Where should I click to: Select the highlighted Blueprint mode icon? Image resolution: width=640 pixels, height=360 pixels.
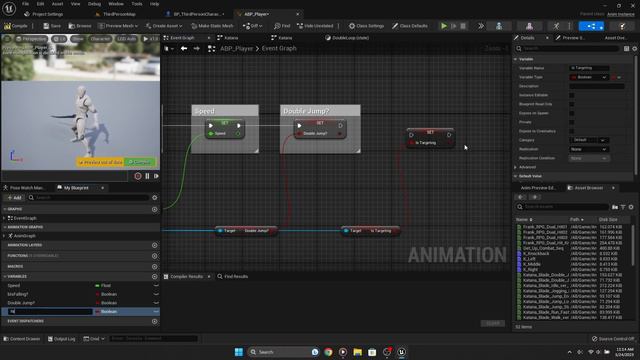coord(591,26)
